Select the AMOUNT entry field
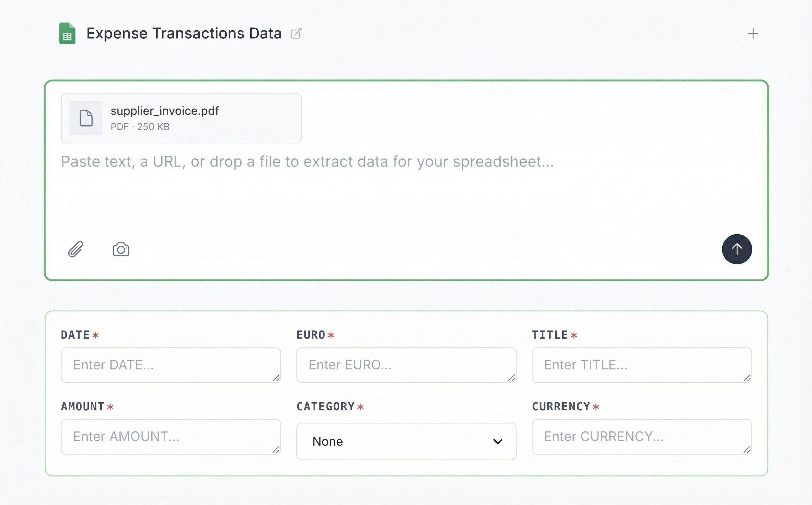Viewport: 812px width, 505px height. click(x=171, y=437)
